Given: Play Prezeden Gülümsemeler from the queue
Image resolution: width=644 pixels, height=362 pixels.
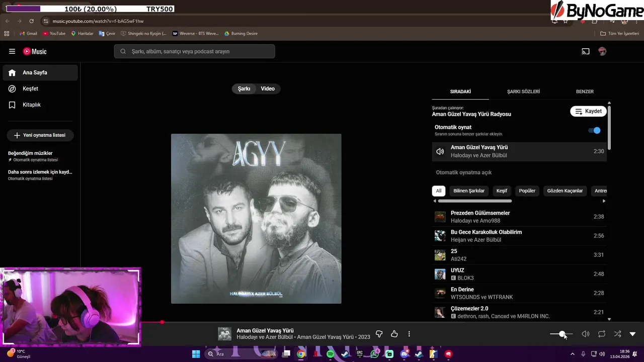Looking at the screenshot, I should pyautogui.click(x=519, y=217).
